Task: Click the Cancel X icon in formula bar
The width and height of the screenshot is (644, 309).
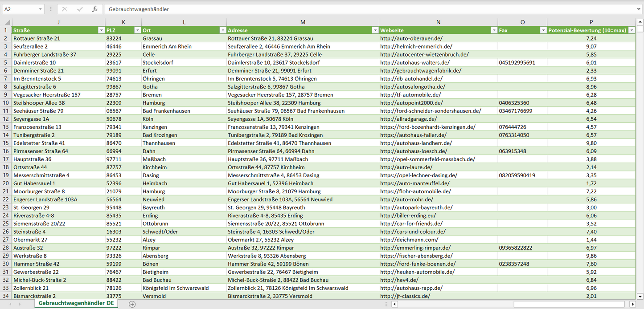Action: [x=65, y=9]
